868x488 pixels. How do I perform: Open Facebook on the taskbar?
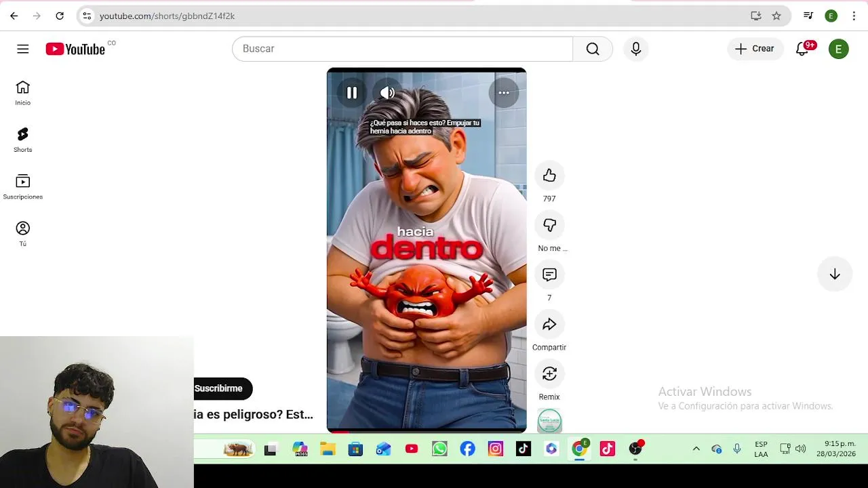click(x=468, y=449)
